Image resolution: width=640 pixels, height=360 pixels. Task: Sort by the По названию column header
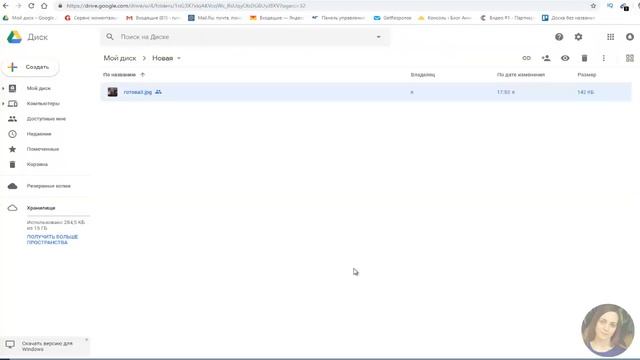(x=119, y=75)
